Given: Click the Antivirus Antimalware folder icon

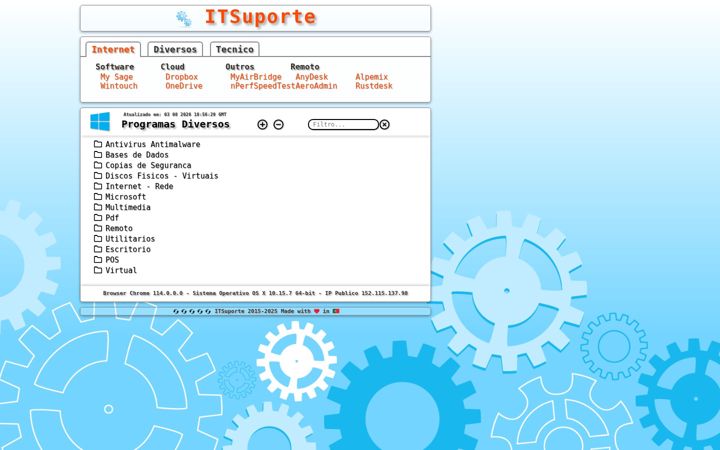Looking at the screenshot, I should click(x=98, y=144).
